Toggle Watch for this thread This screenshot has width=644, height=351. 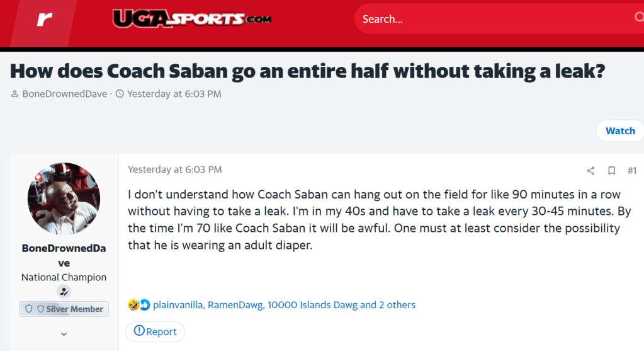[619, 131]
